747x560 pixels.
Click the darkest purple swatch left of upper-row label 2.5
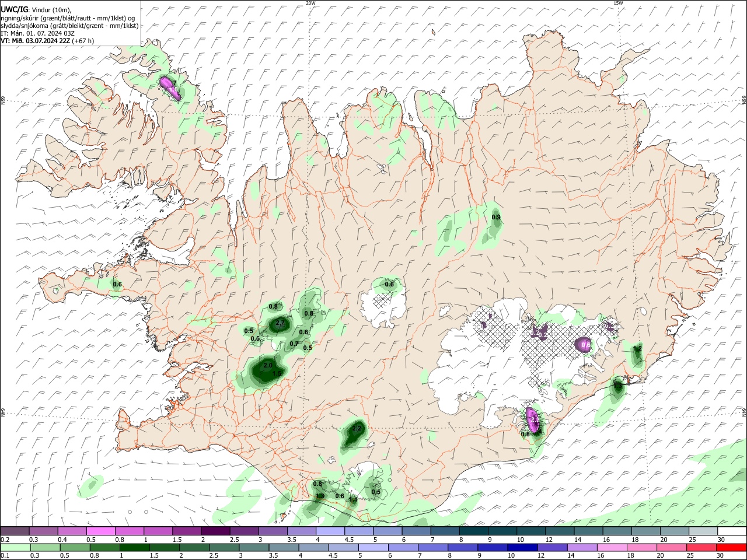click(215, 531)
